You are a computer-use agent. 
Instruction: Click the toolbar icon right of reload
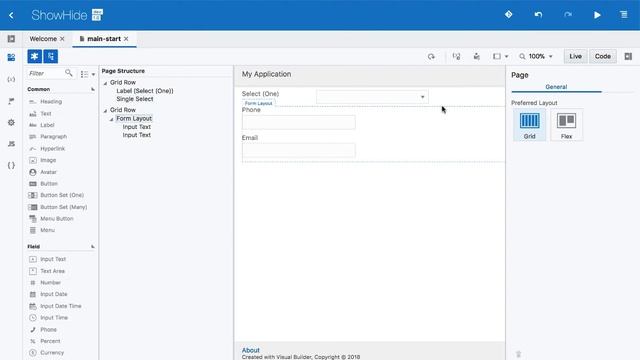[456, 56]
